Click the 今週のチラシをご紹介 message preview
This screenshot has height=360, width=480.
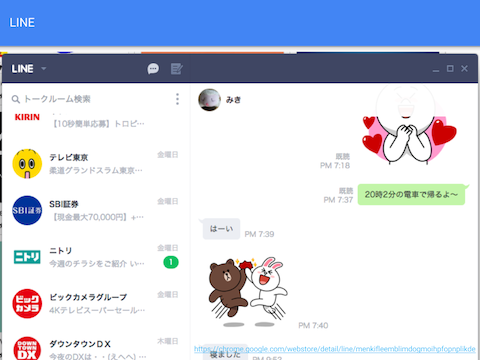pos(97,264)
